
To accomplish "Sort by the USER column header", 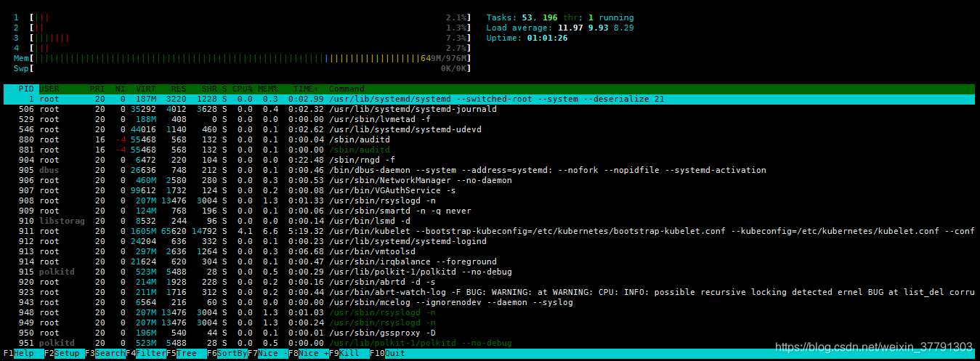I will tap(49, 89).
